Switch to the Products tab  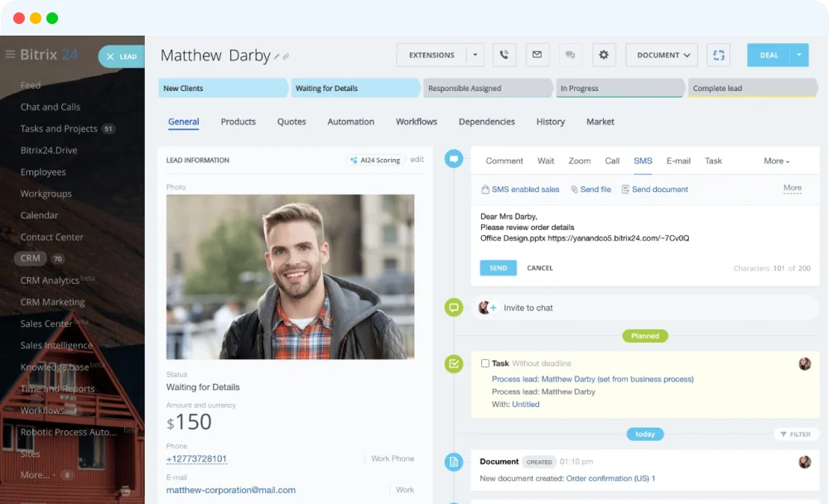(x=238, y=121)
